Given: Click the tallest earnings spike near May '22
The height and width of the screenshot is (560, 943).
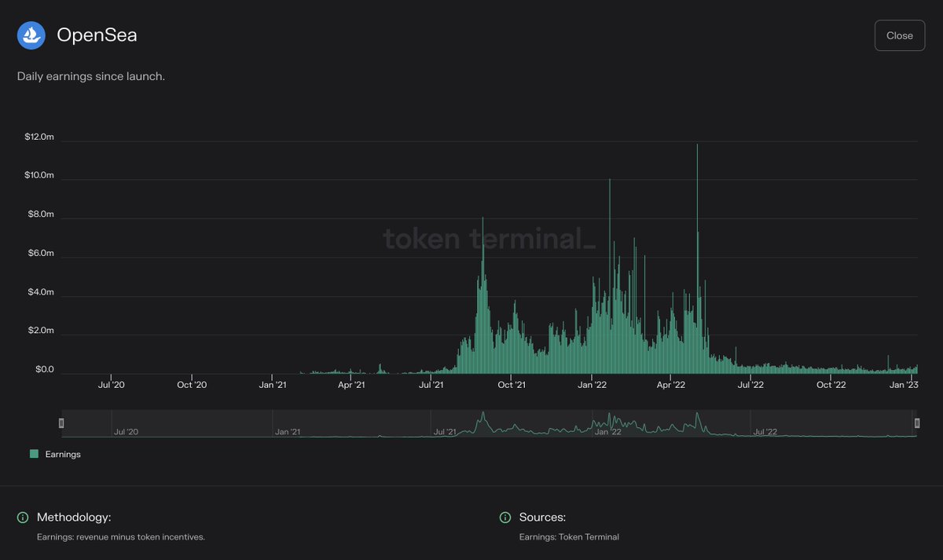Looking at the screenshot, I should (697, 259).
